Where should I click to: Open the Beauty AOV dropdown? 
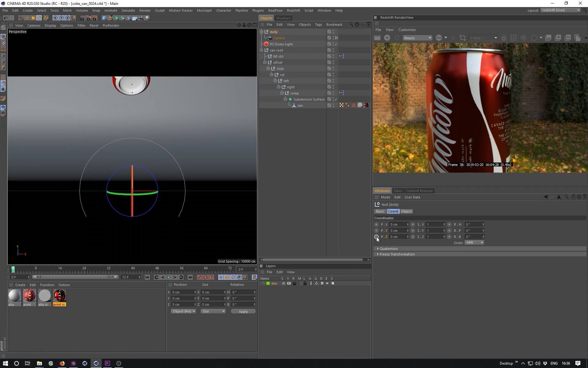[x=417, y=38]
